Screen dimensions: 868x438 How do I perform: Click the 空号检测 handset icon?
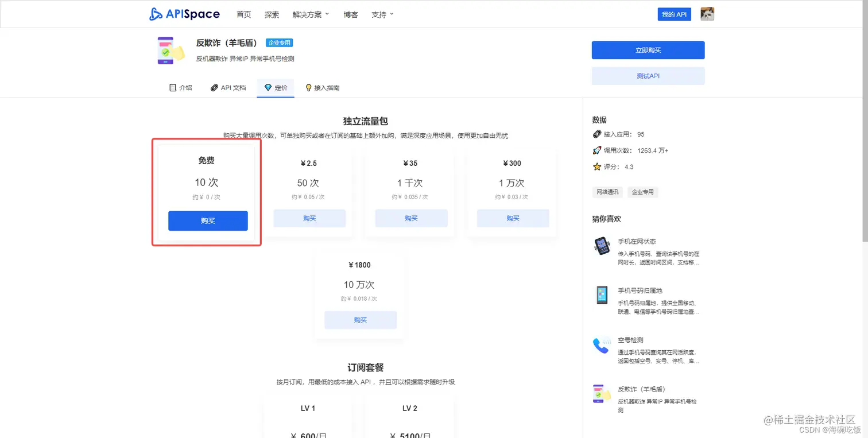point(601,344)
